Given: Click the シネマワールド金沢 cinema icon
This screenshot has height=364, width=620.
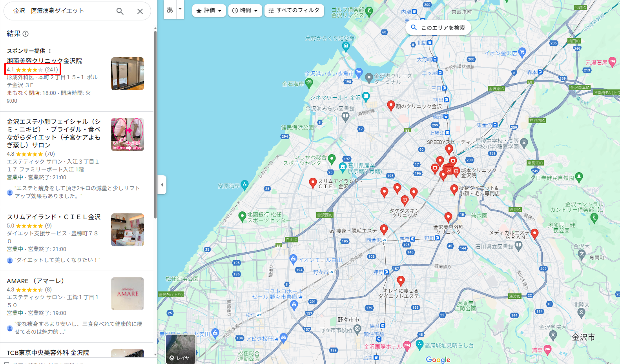Looking at the screenshot, I should [x=366, y=96].
